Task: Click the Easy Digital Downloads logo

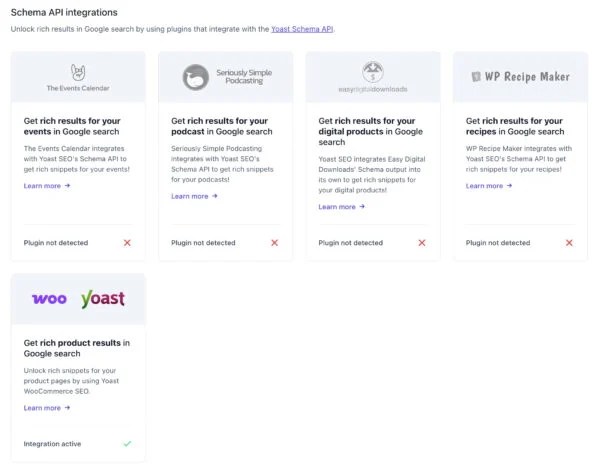Action: point(373,77)
